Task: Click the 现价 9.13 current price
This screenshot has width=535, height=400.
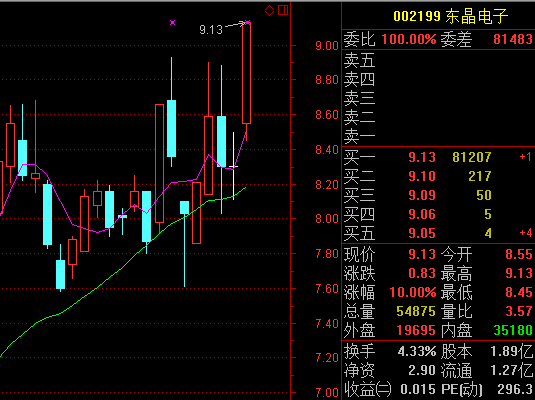Action: (x=422, y=254)
